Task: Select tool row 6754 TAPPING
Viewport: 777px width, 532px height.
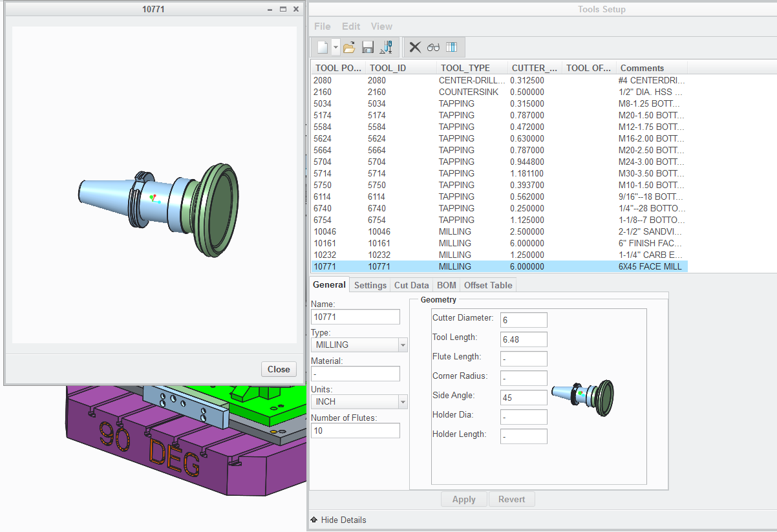Action: click(499, 220)
